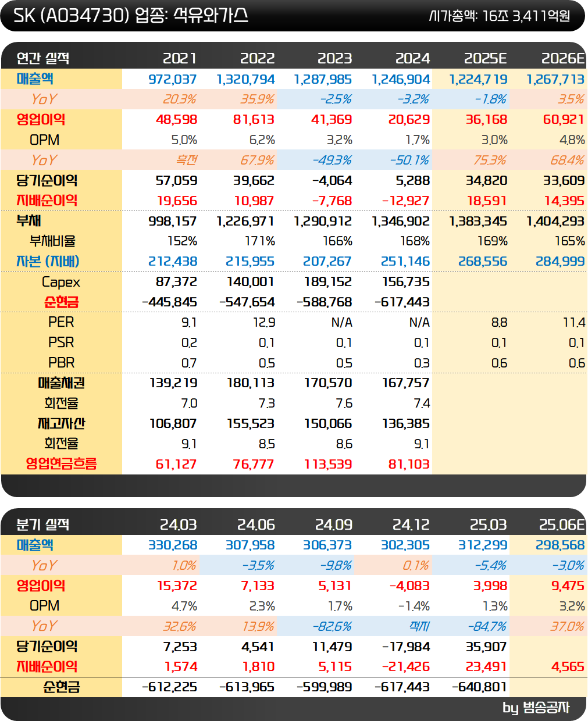Select the 2026E liabilities value 1,404,293

click(555, 221)
